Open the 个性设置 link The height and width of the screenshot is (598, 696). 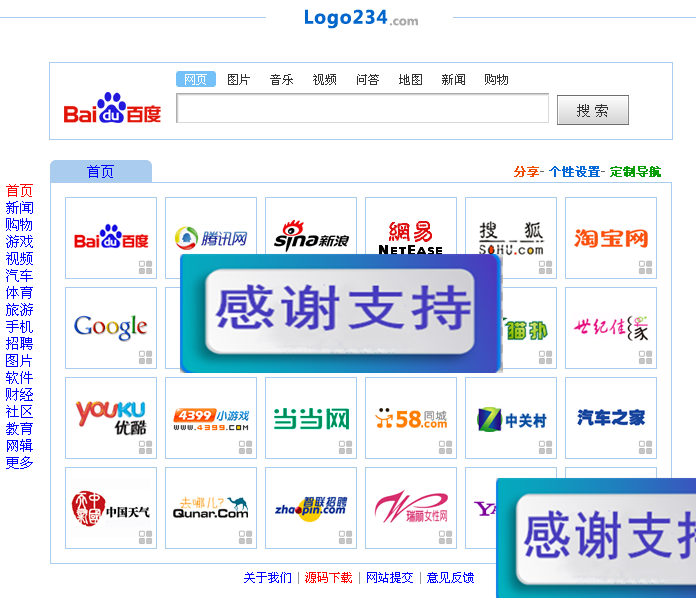[574, 171]
